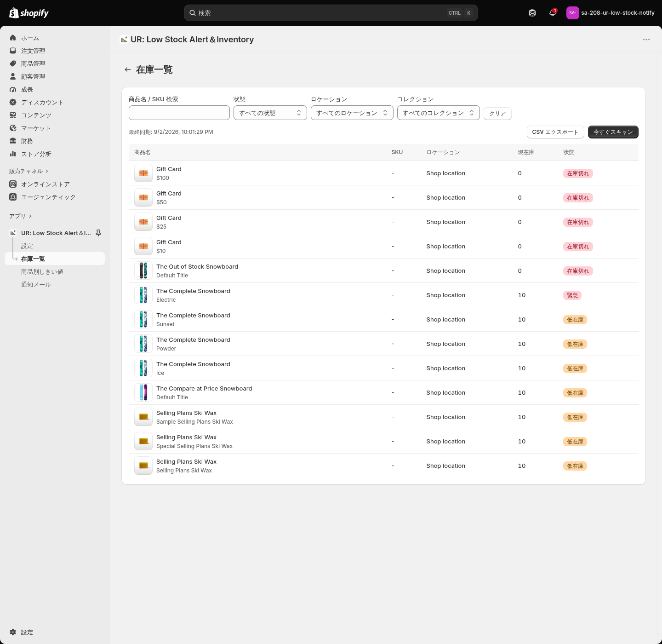Click the 最終同期 timestamp text
The image size is (662, 644).
coord(171,132)
